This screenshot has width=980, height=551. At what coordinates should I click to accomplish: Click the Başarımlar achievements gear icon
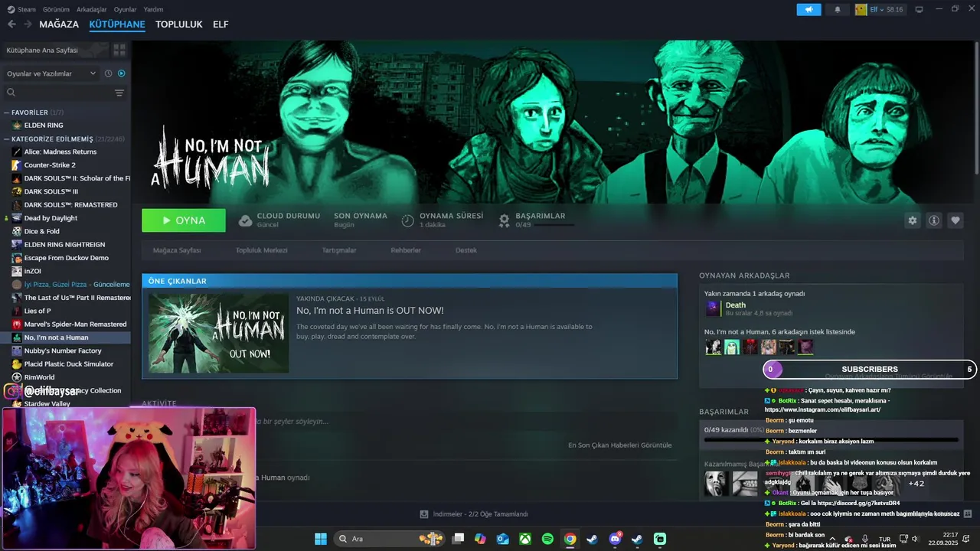click(x=504, y=220)
